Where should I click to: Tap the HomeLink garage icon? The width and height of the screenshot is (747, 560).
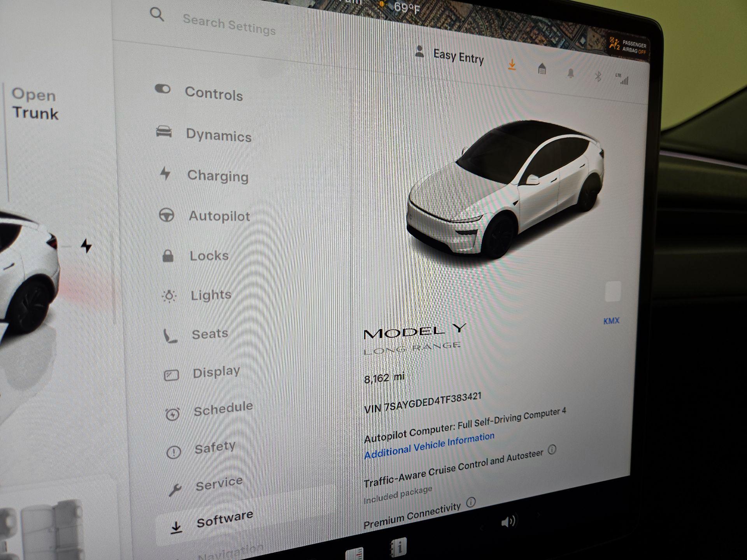pyautogui.click(x=542, y=69)
